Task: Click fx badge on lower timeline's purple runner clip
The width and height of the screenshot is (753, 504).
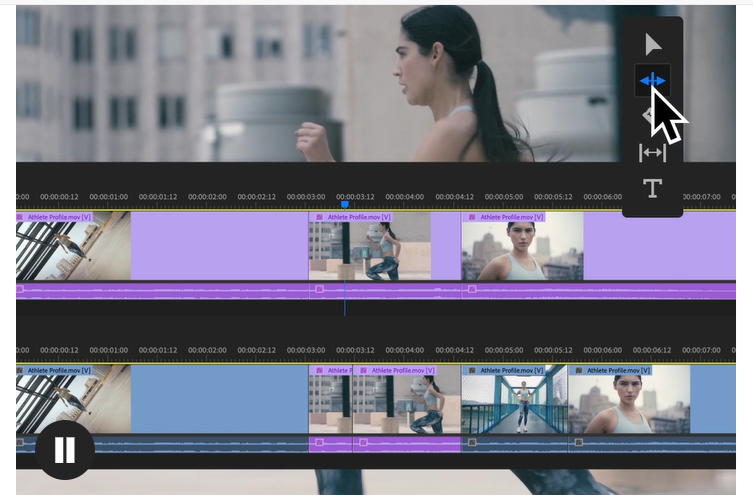Action: pyautogui.click(x=364, y=370)
